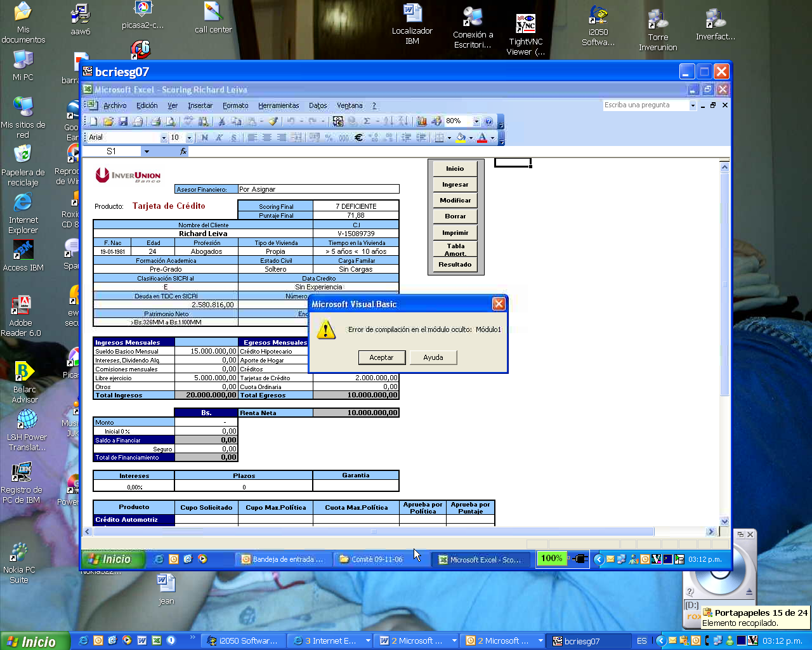
Task: Sort descending using the Z-A icon
Action: (x=402, y=121)
